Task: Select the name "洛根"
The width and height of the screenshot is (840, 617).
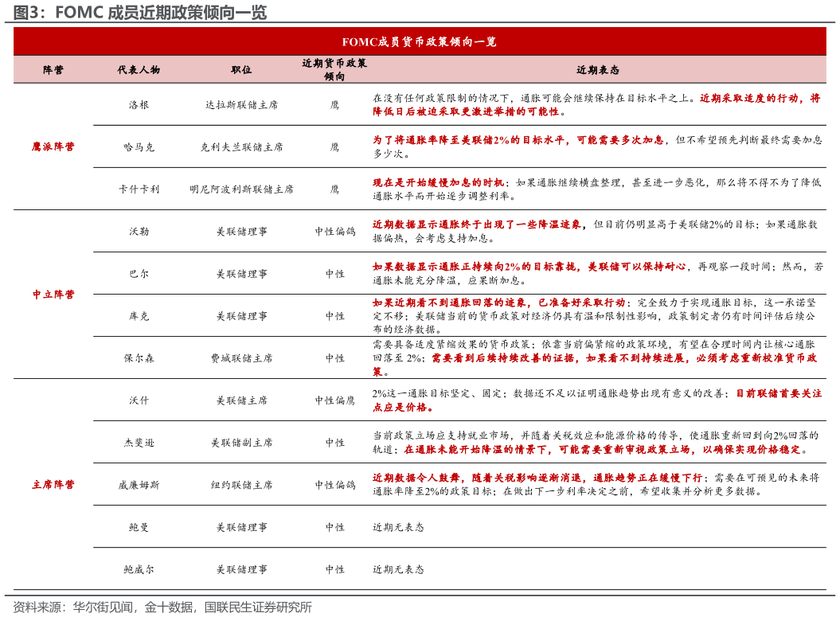Action: pos(139,104)
